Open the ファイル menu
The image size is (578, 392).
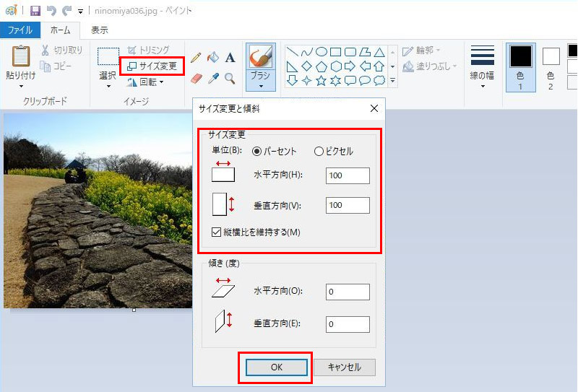click(20, 30)
